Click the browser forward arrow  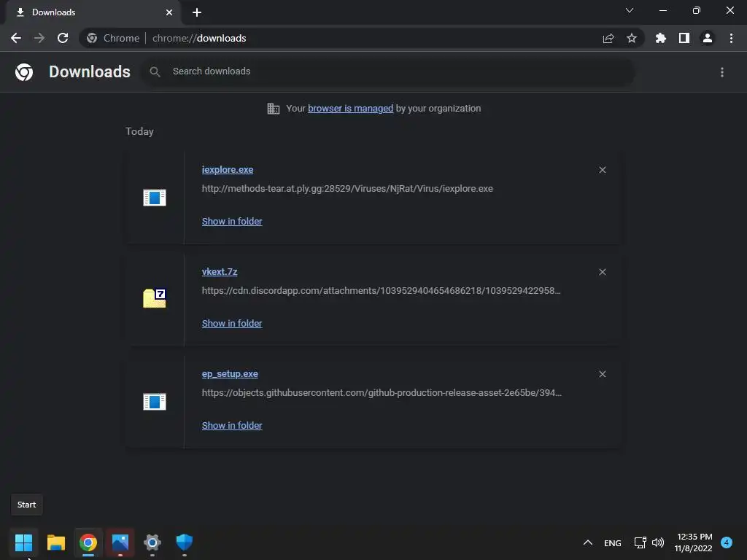pyautogui.click(x=39, y=38)
